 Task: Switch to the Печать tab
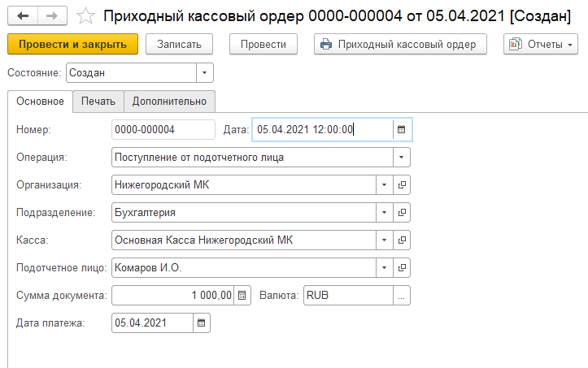tap(98, 102)
